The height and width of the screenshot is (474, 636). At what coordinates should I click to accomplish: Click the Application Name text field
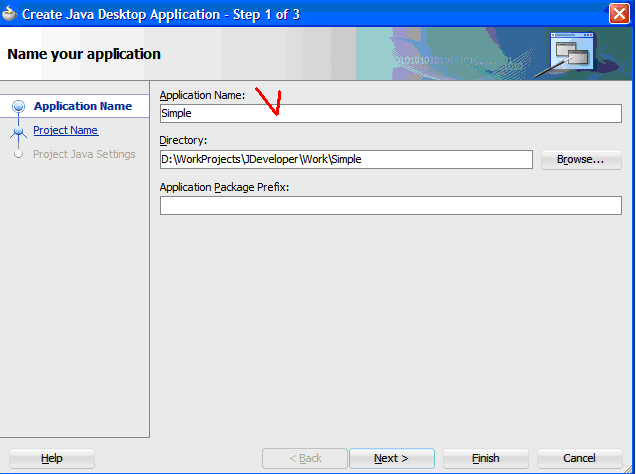(x=391, y=113)
